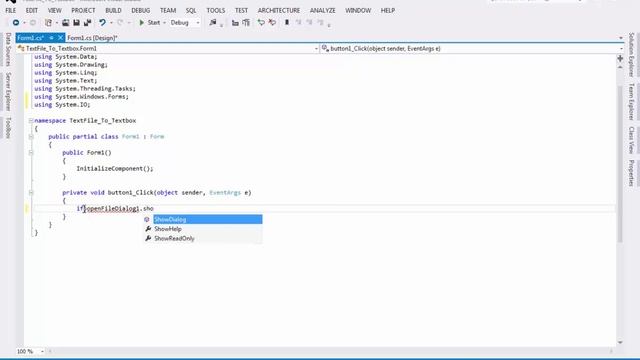Open the Solution Explorer side tab
The height and width of the screenshot is (360, 640).
click(631, 55)
